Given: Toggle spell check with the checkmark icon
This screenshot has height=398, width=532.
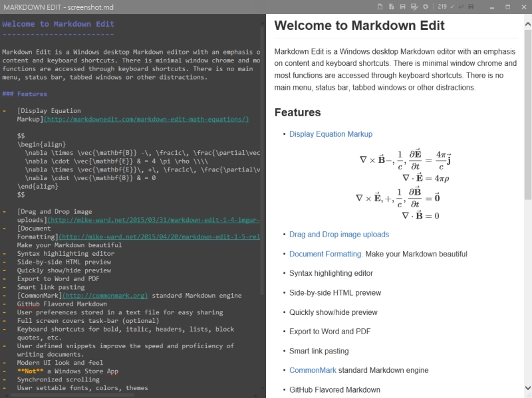Looking at the screenshot, I should coord(452,7).
